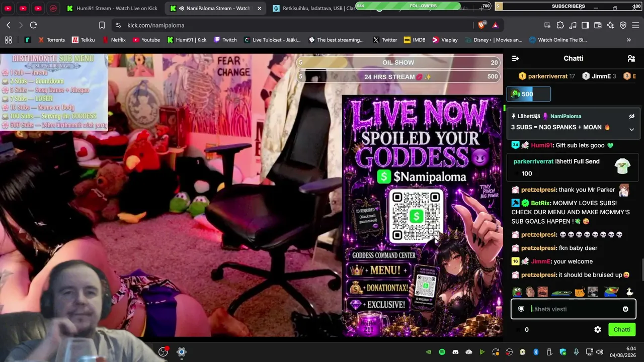Open OBS Studio in taskbar

point(163,352)
